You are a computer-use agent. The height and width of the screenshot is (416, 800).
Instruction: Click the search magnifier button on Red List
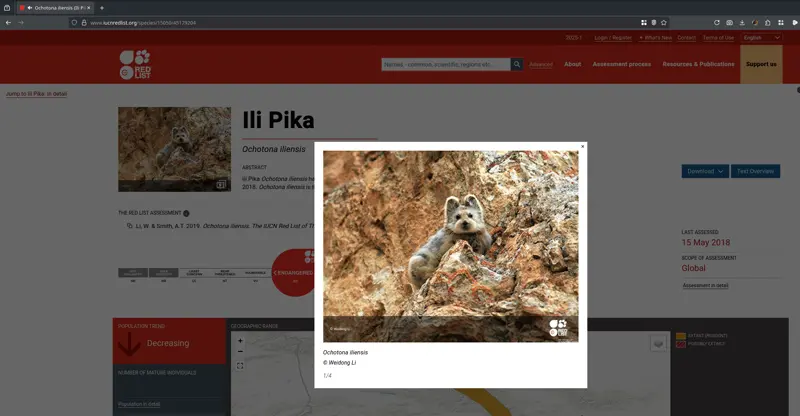(x=517, y=64)
